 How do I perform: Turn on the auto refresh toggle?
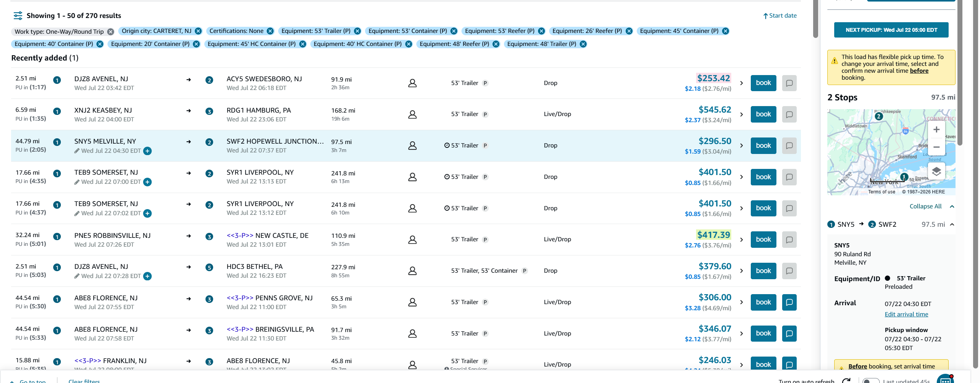[x=871, y=381]
